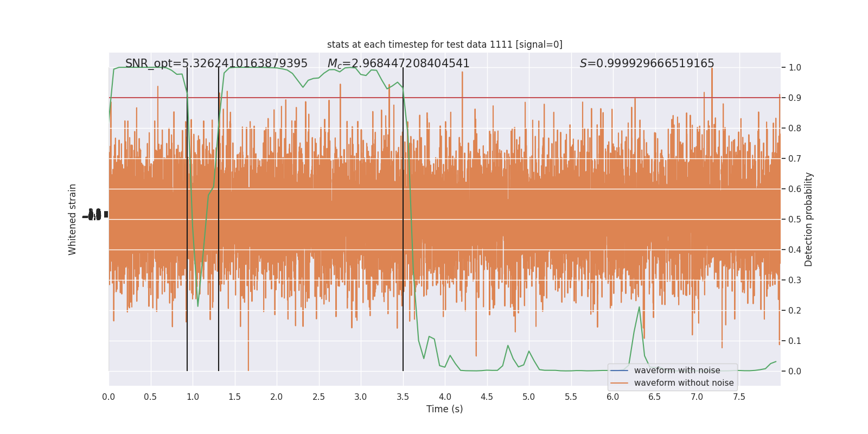Click the orange line swatch in legend
This screenshot has height=434, width=868.
(619, 383)
